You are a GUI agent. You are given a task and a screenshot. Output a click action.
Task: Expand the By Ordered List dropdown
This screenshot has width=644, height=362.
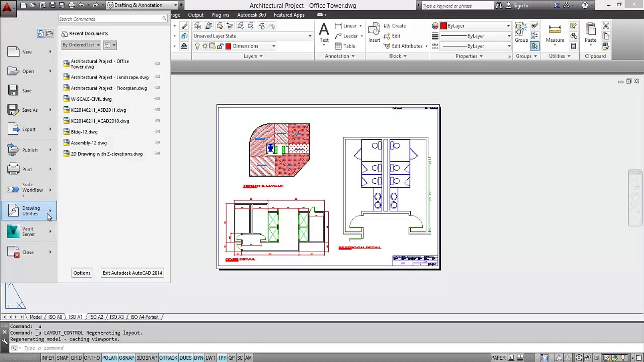pos(81,45)
